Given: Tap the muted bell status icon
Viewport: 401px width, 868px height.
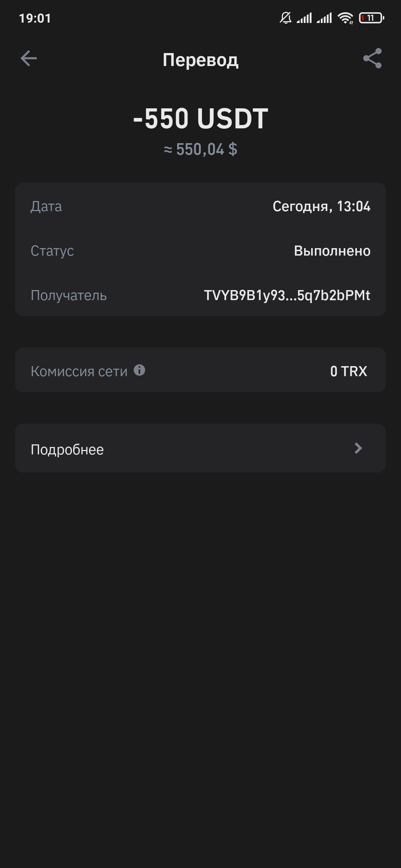Looking at the screenshot, I should click(x=285, y=18).
